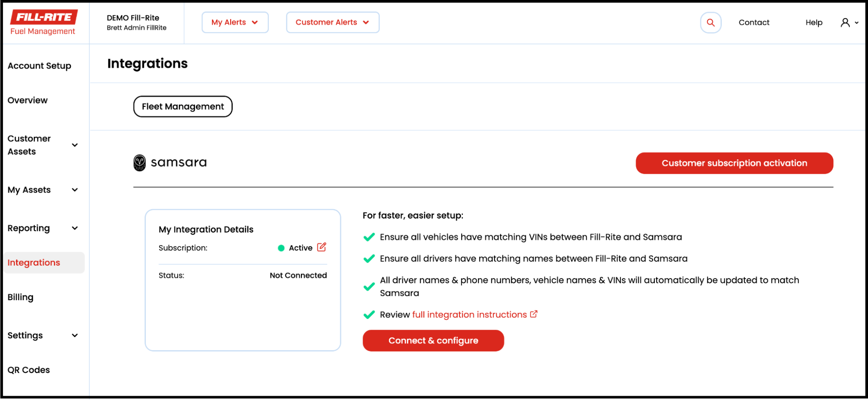Click the Samsara owl logo
The image size is (868, 400).
(139, 163)
